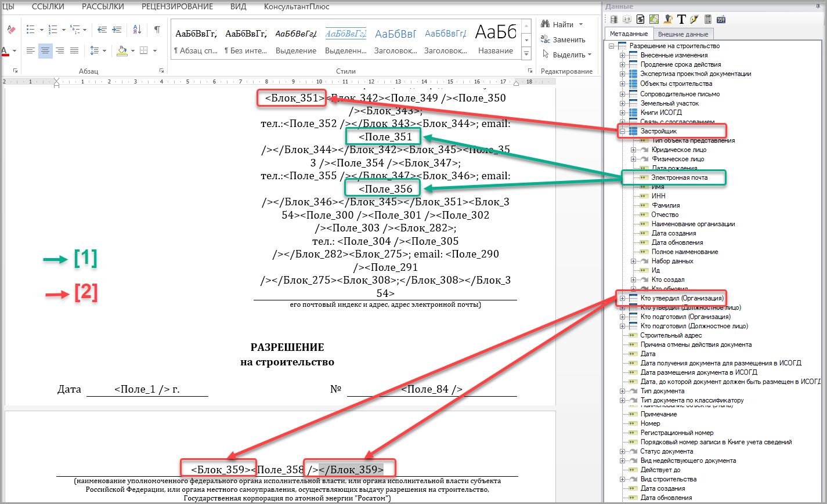Click the borders icon
The image size is (827, 504).
[144, 50]
